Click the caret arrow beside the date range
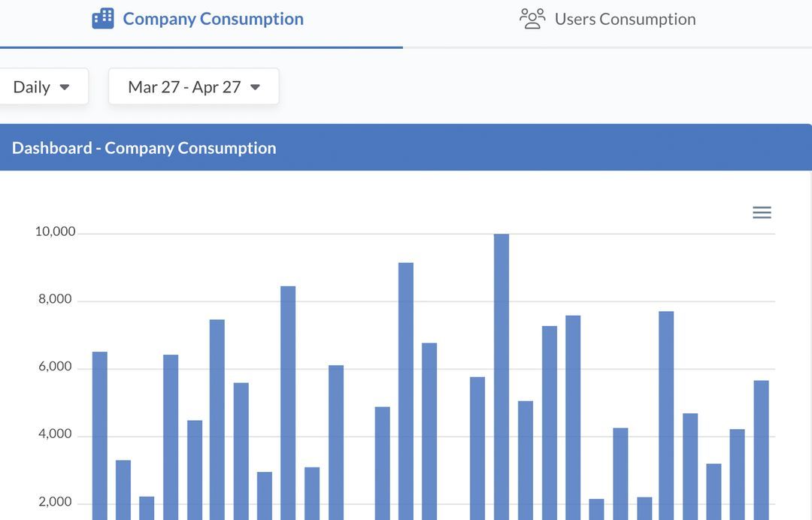Screen dimensions: 812x520 (255, 87)
